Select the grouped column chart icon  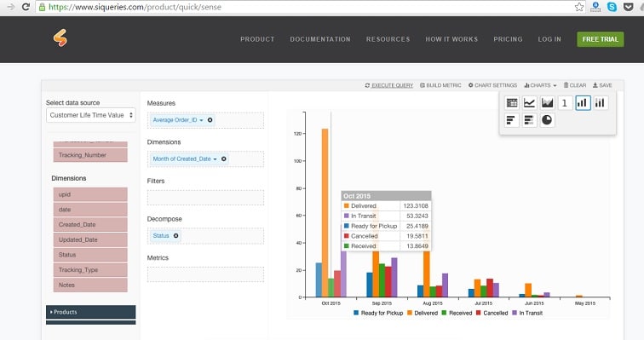click(x=583, y=102)
